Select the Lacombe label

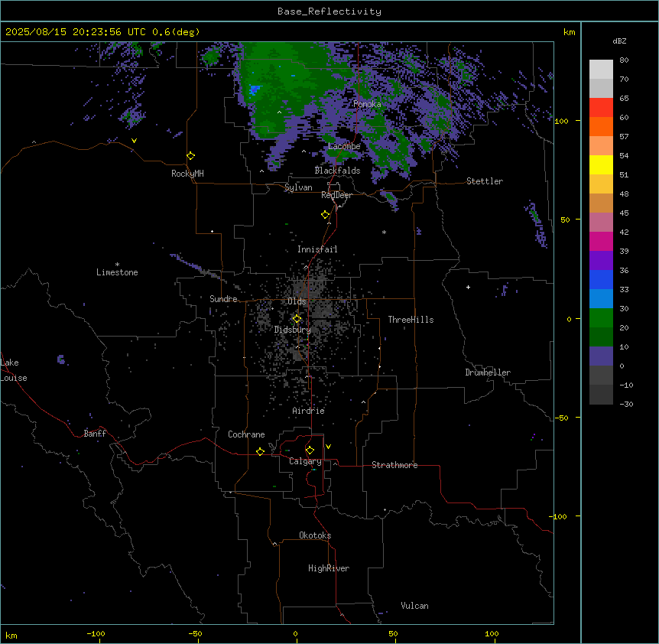344,146
